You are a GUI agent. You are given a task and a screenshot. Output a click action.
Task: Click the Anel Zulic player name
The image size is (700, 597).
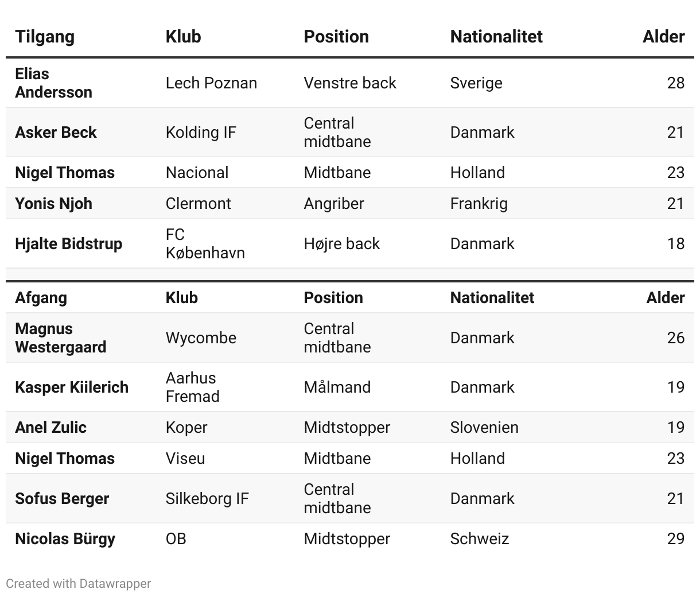click(x=50, y=427)
